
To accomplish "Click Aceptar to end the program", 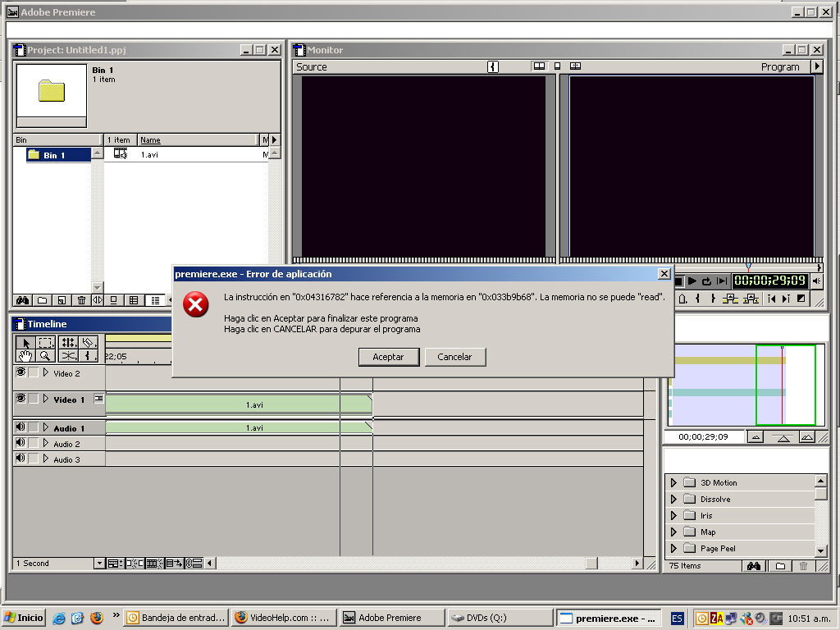I will pos(388,357).
